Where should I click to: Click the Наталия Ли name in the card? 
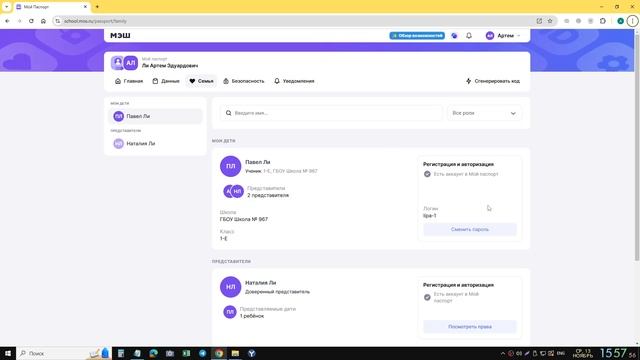pyautogui.click(x=260, y=282)
